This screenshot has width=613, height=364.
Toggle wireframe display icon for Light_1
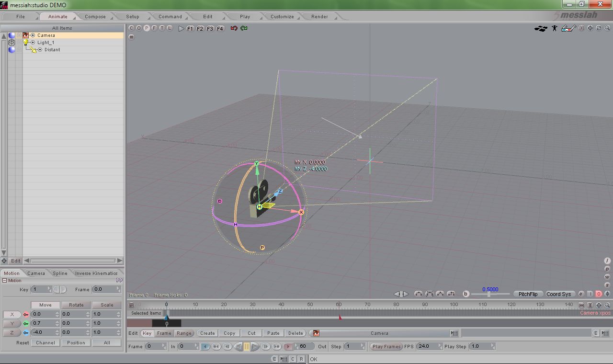(11, 43)
